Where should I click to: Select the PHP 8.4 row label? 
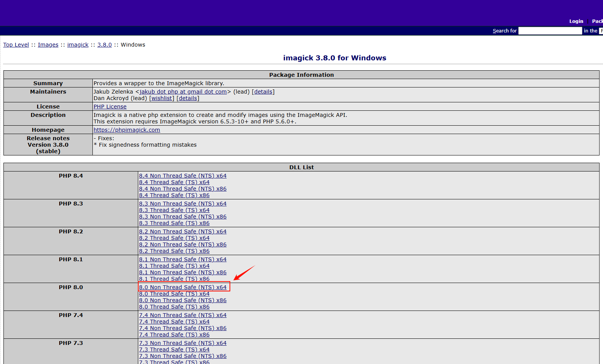click(x=71, y=176)
